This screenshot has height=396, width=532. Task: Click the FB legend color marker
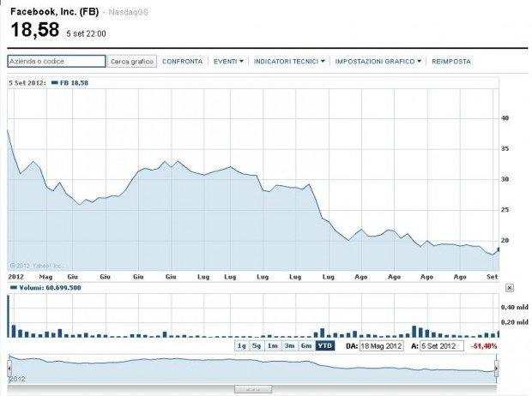point(55,82)
